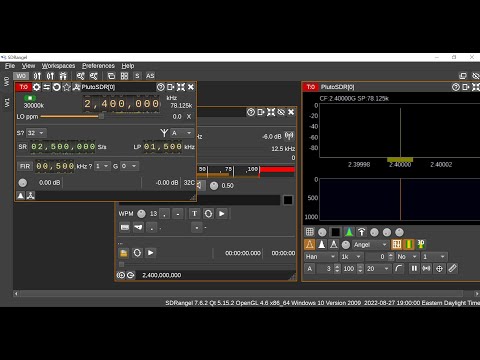Open the View menu
Screen dimensions: 480x360
pos(28,66)
